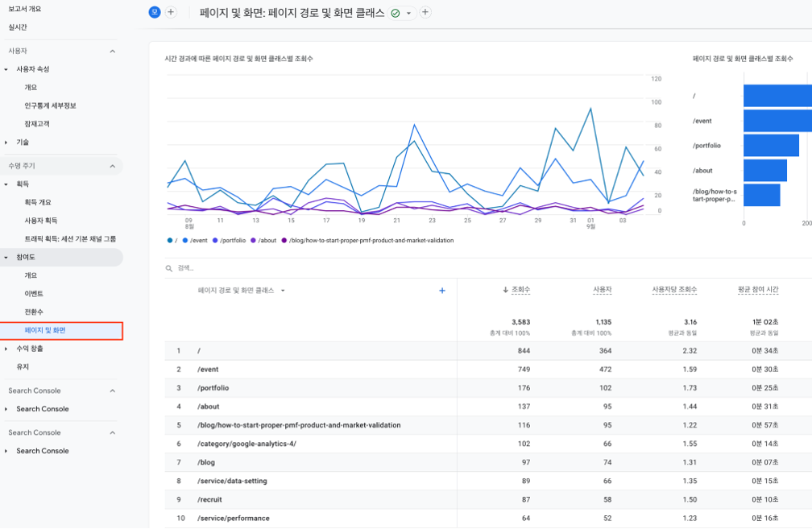Viewport: 812px width, 529px height.
Task: Open the 인구통계 세부정보 report link
Action: coord(50,105)
